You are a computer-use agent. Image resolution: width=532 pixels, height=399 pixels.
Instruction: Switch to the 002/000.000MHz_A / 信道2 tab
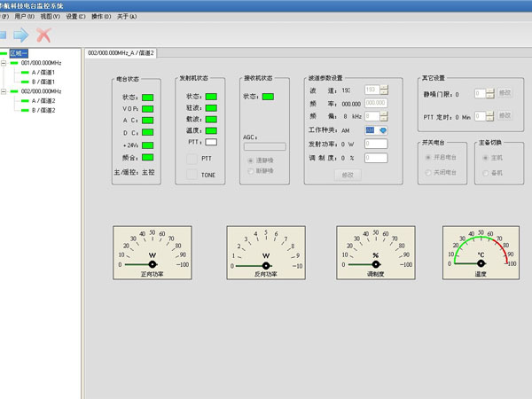point(121,53)
